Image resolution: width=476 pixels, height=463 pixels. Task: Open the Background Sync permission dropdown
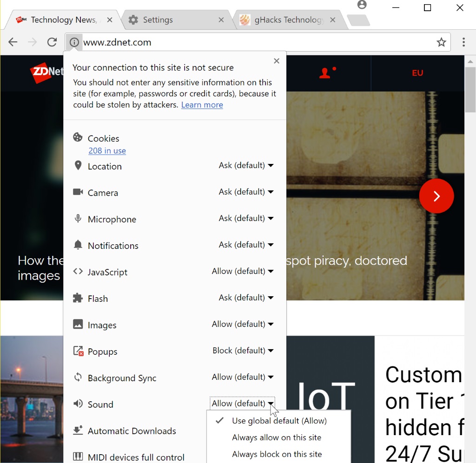(243, 377)
